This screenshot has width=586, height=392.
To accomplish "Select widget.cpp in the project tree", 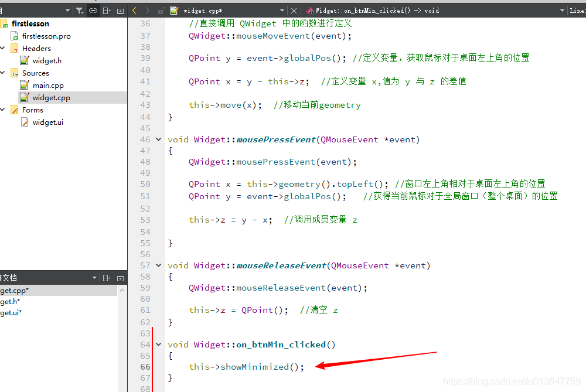I will coord(51,98).
